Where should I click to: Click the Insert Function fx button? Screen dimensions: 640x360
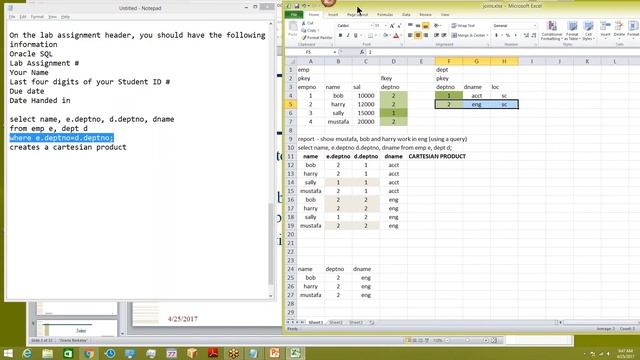[362, 52]
